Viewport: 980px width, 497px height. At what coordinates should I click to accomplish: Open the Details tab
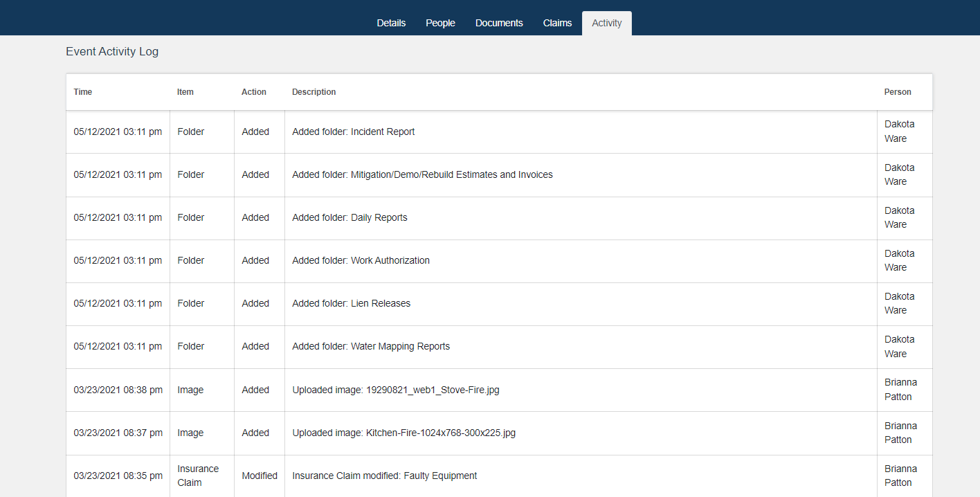pyautogui.click(x=391, y=23)
